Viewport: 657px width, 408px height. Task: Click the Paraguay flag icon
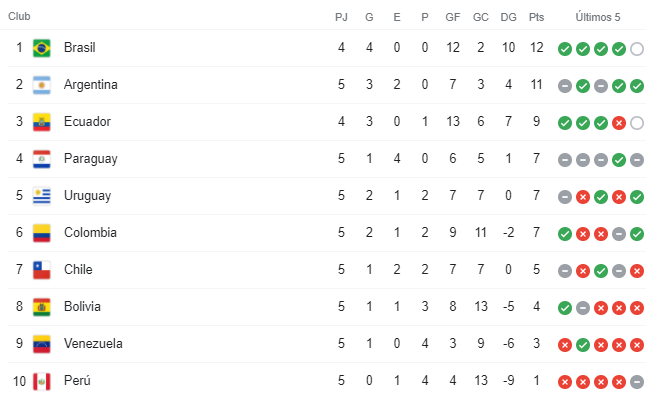42,159
